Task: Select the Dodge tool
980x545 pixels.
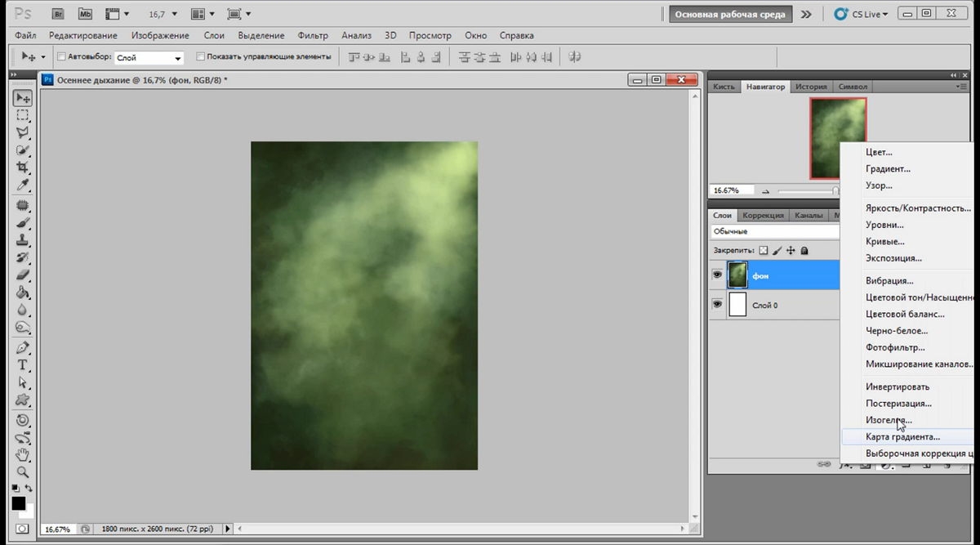Action: [22, 327]
